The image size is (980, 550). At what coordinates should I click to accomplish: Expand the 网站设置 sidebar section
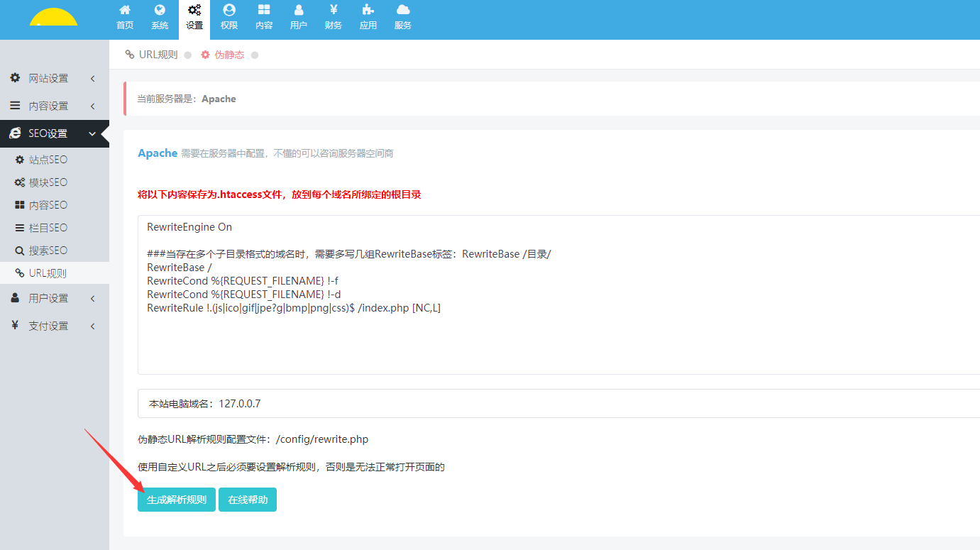54,78
